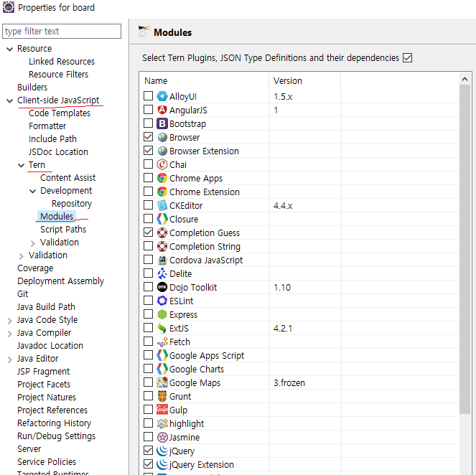Select the Script Paths page
Screen dimensions: 476x475
pyautogui.click(x=63, y=230)
